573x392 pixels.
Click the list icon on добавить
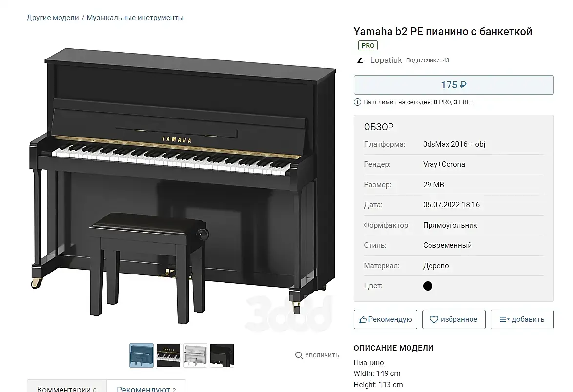coord(503,320)
